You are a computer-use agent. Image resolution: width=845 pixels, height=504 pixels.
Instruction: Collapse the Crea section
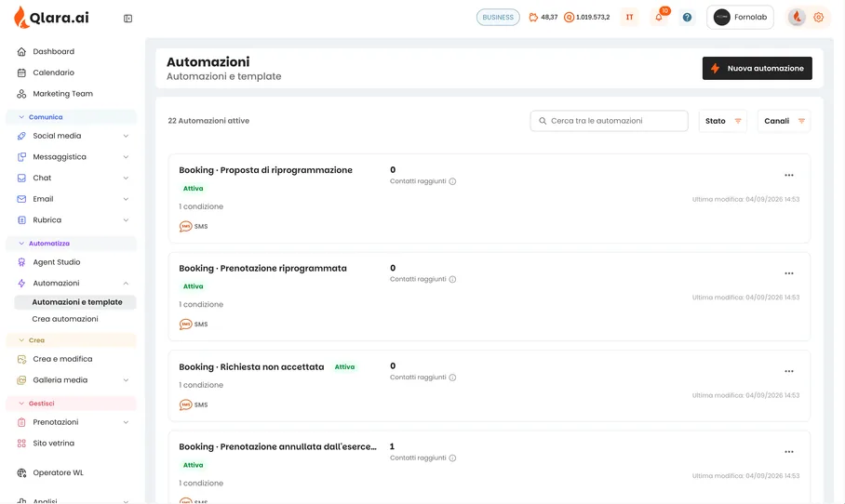[71, 340]
